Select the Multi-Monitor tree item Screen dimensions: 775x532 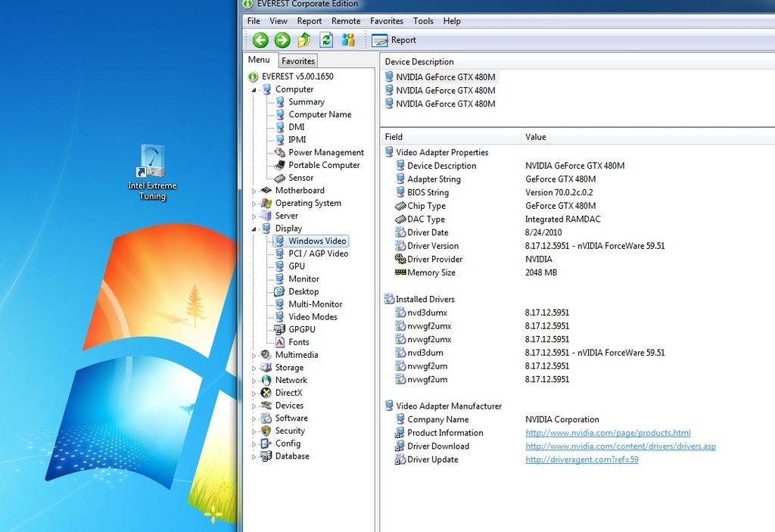(316, 304)
